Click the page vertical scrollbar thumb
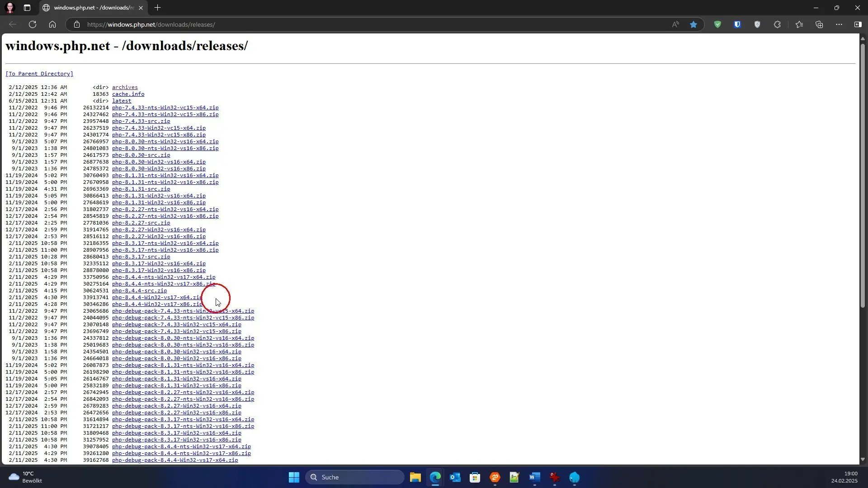The width and height of the screenshot is (868, 488). pos(863,175)
